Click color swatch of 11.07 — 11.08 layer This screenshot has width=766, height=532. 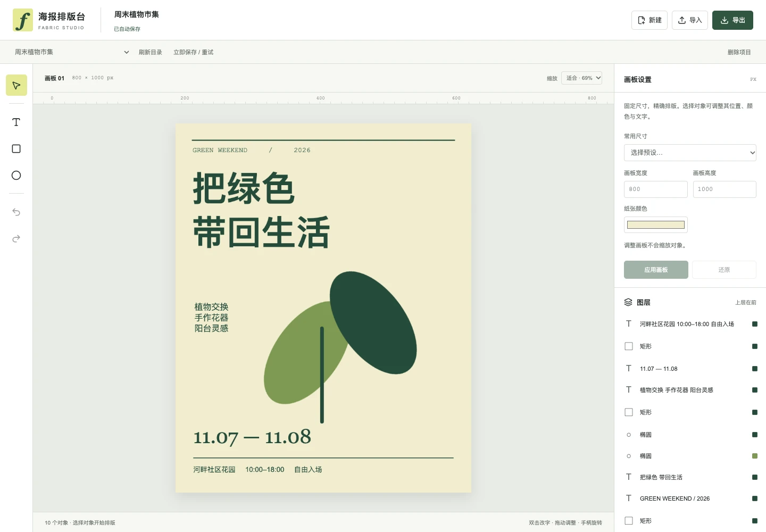[x=755, y=369]
